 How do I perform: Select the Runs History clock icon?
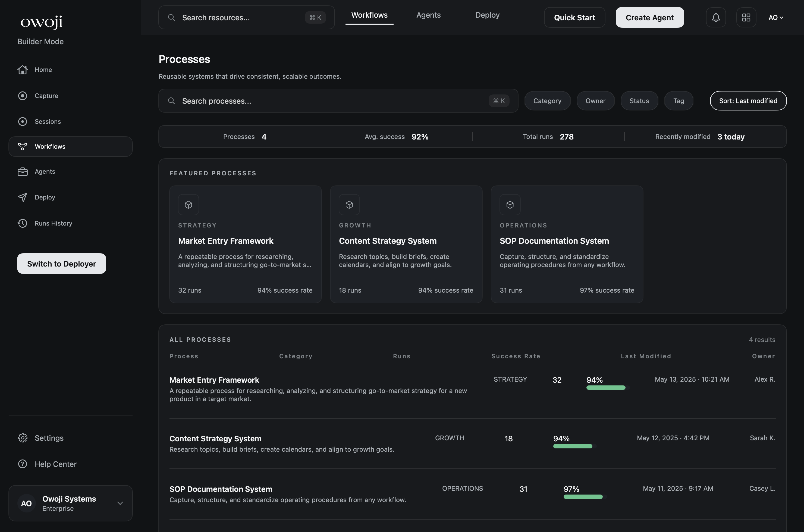click(x=22, y=223)
